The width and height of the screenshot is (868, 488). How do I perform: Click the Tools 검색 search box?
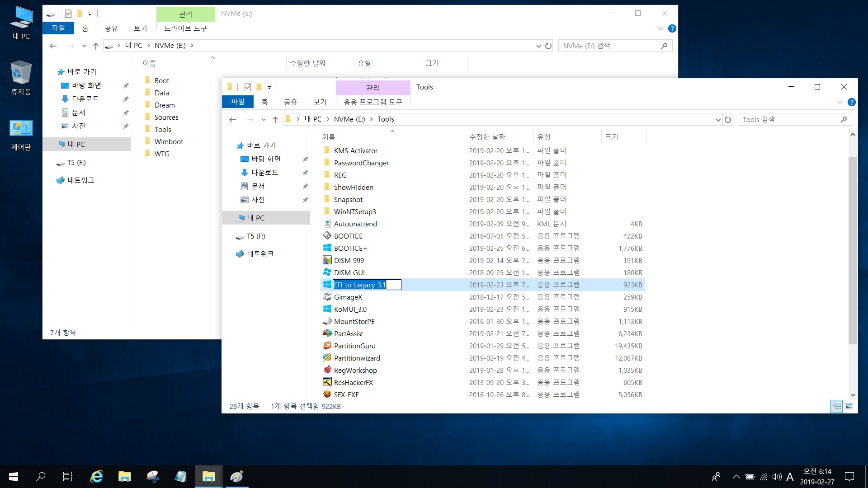point(794,119)
